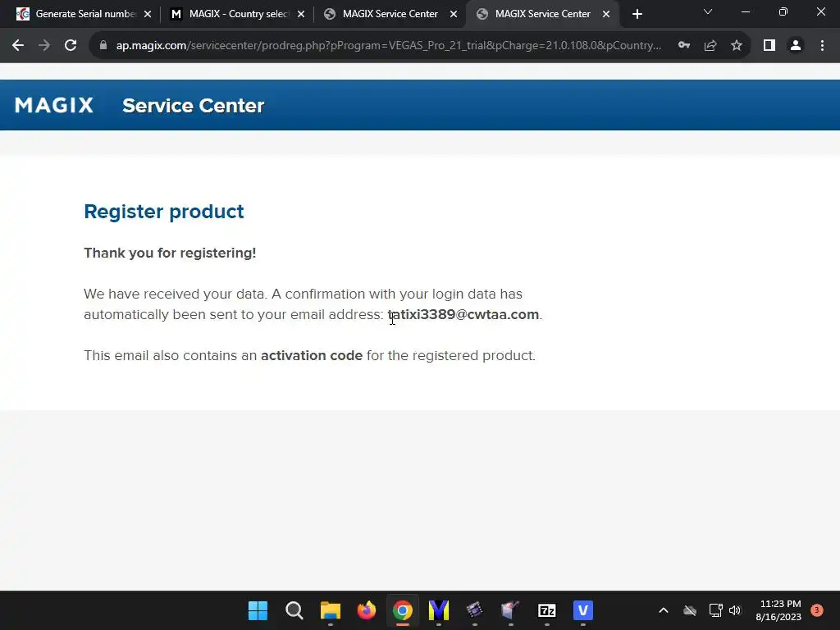Open File Explorer from taskbar

pyautogui.click(x=330, y=610)
